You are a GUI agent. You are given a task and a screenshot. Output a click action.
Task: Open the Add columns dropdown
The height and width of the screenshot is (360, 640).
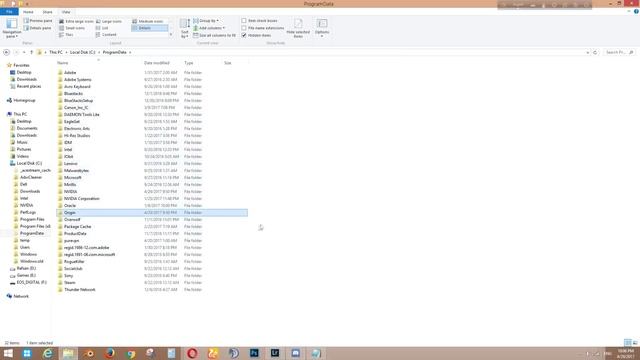tap(209, 28)
